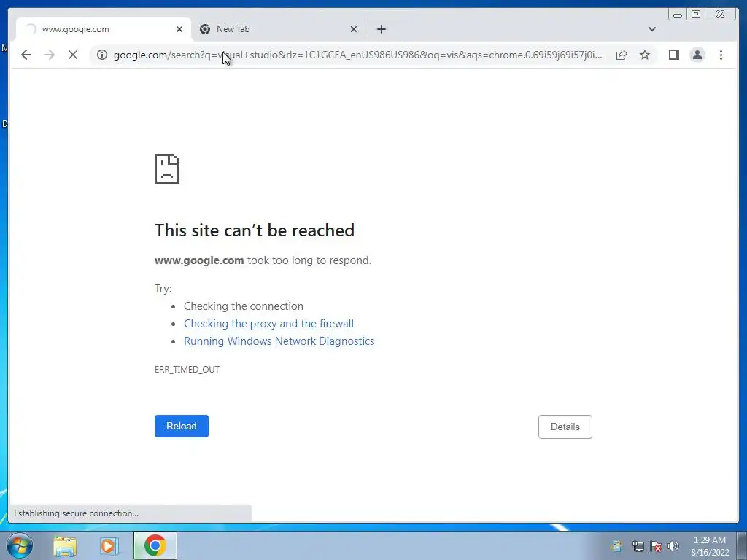The height and width of the screenshot is (560, 747).
Task: Go back to the previous page
Action: (26, 55)
